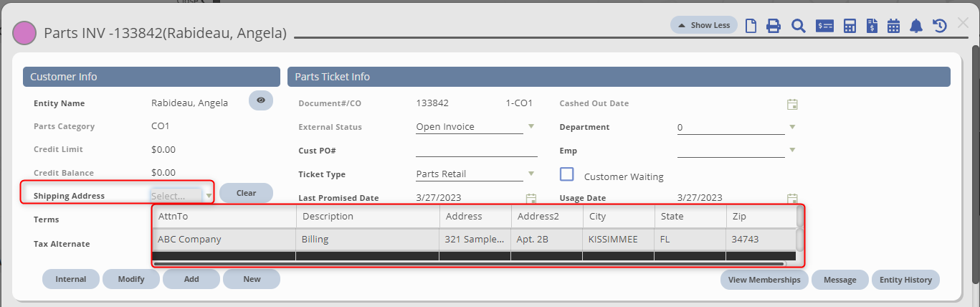Click the KISSIMMEE city cell
This screenshot has width=980, height=307.
[x=619, y=240]
